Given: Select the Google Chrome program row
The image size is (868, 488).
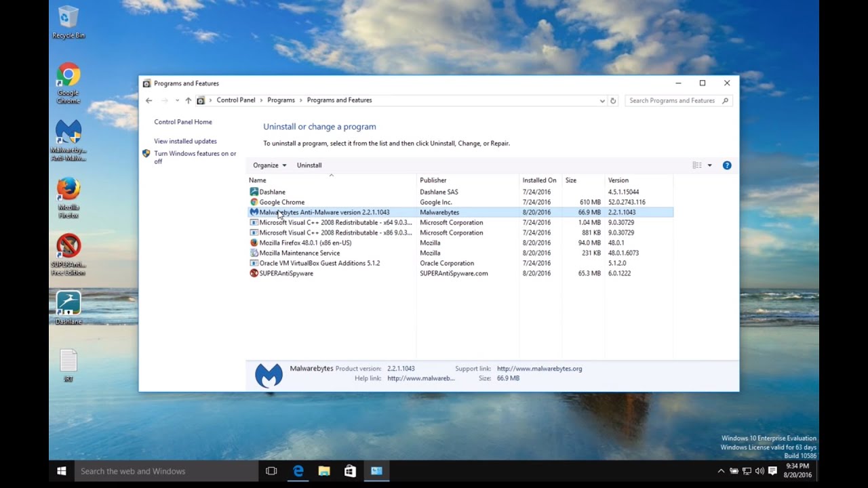Looking at the screenshot, I should (x=460, y=202).
